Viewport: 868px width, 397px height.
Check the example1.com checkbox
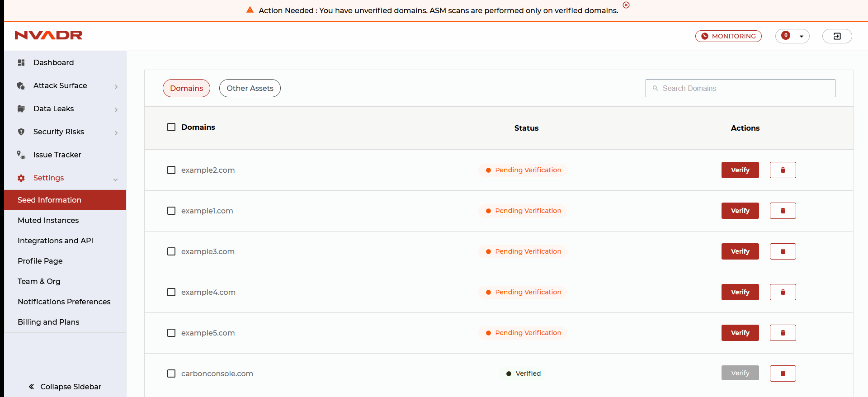pyautogui.click(x=171, y=211)
